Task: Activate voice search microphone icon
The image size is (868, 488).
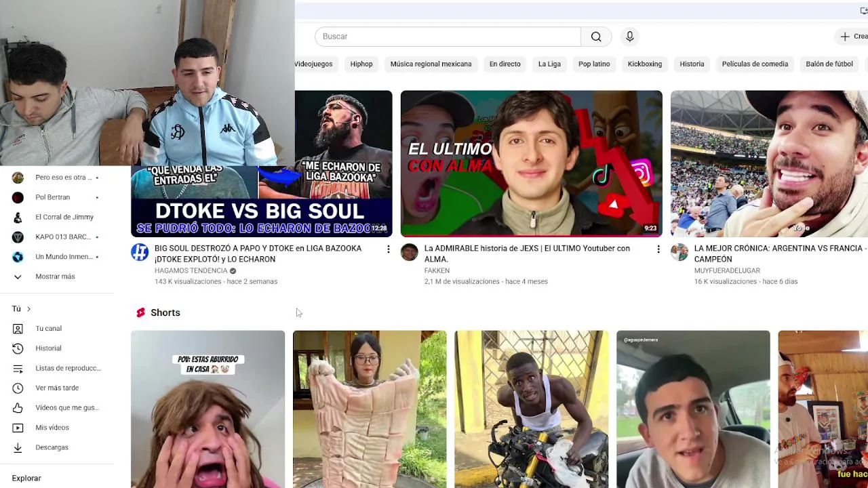Action: tap(630, 37)
